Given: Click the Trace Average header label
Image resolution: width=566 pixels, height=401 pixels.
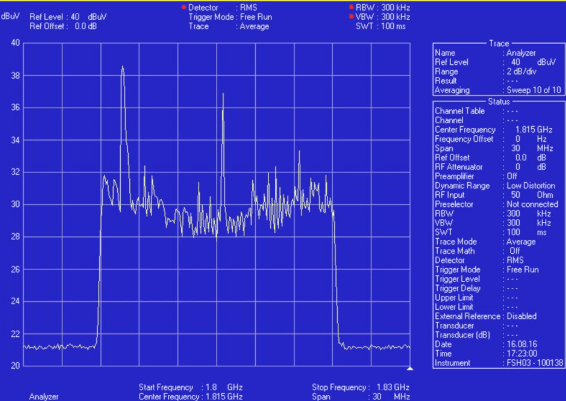Looking at the screenshot, I should 228,26.
